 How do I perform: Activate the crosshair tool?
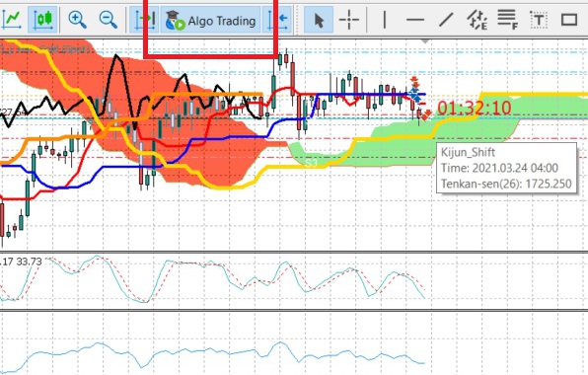tap(348, 20)
